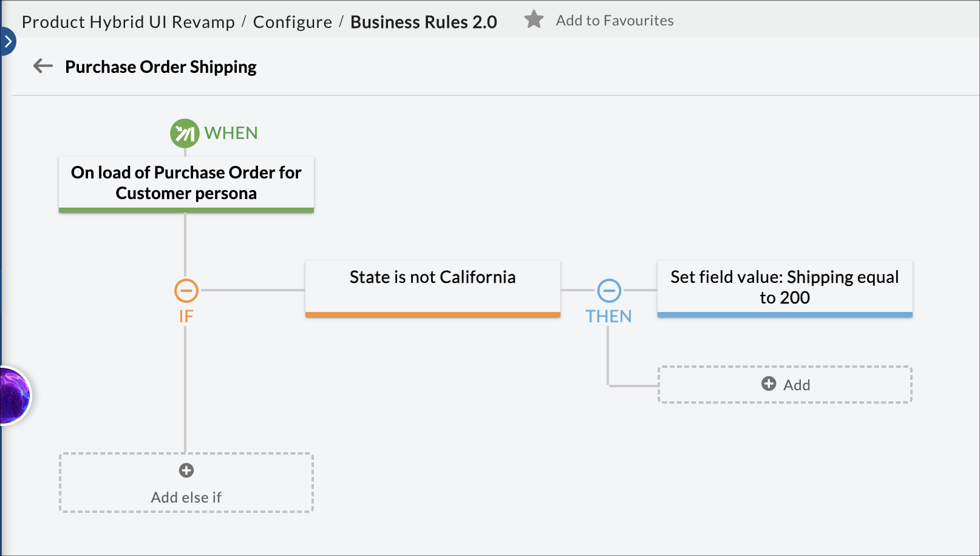The image size is (980, 556).
Task: Click the plus icon above Add else if
Action: coord(186,470)
